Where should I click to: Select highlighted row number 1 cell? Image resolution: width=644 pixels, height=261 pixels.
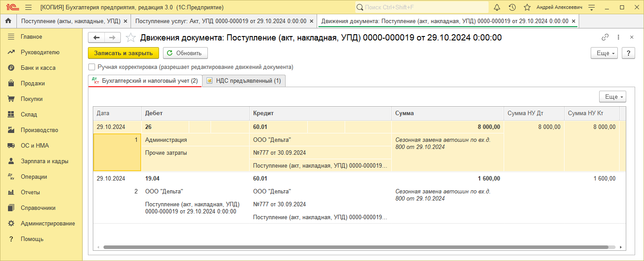tap(117, 153)
